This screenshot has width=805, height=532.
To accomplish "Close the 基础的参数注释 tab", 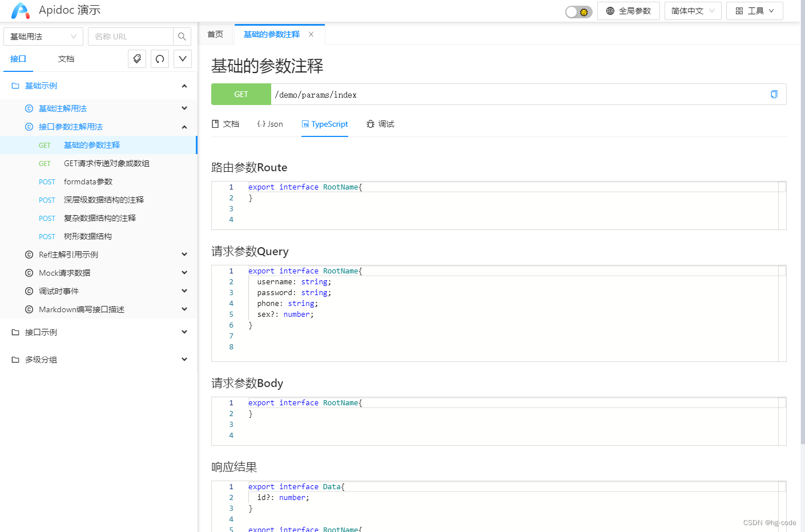I will tap(311, 34).
